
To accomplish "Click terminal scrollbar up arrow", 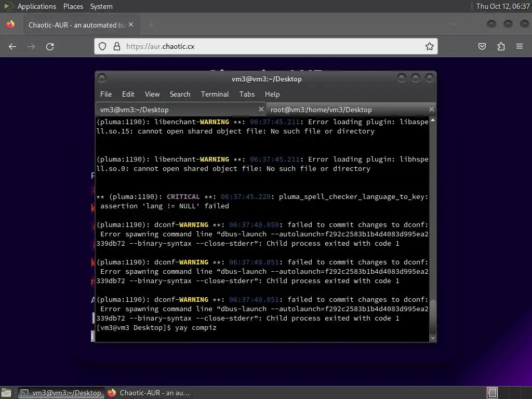I will 433,121.
